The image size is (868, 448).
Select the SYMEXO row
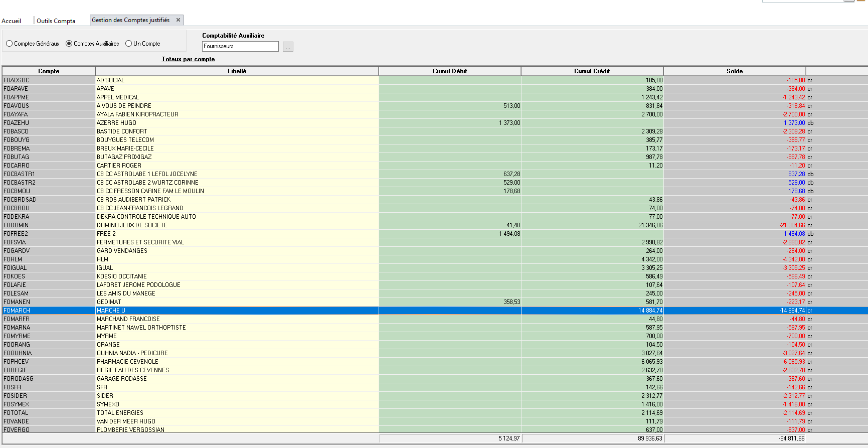[x=435, y=404]
